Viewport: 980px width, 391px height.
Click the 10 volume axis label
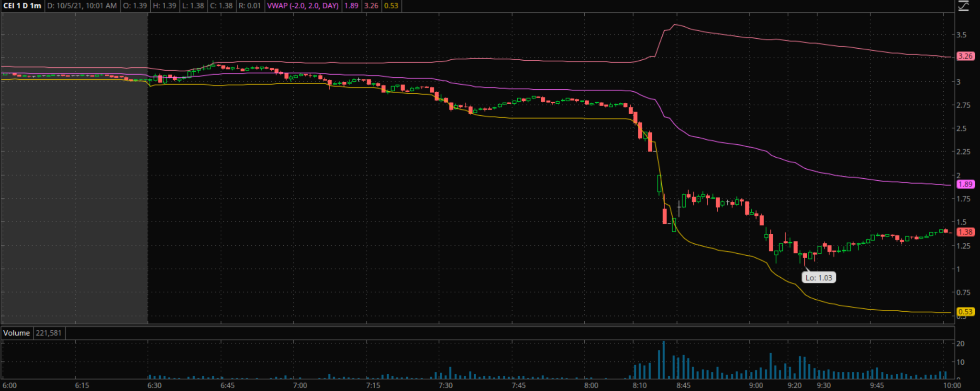click(960, 362)
